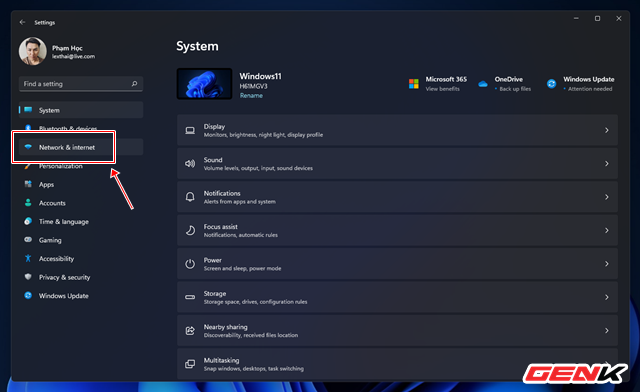
Task: Open Windows Update Attention needed link
Action: point(590,89)
